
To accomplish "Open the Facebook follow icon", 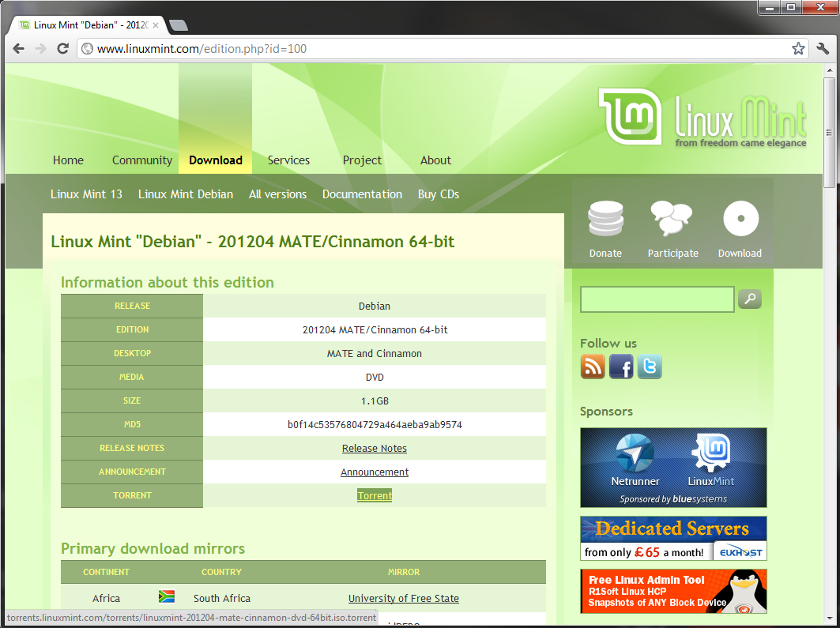I will click(x=621, y=367).
